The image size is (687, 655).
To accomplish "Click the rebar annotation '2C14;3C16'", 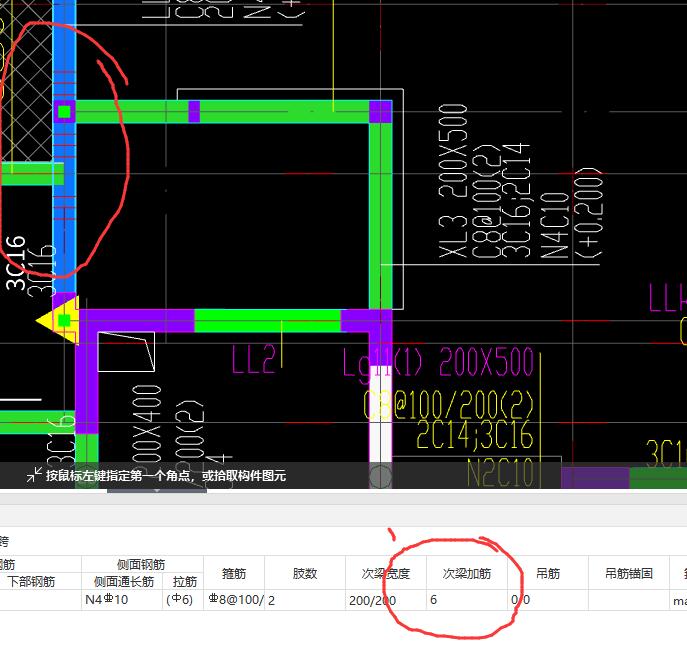I will 475,434.
